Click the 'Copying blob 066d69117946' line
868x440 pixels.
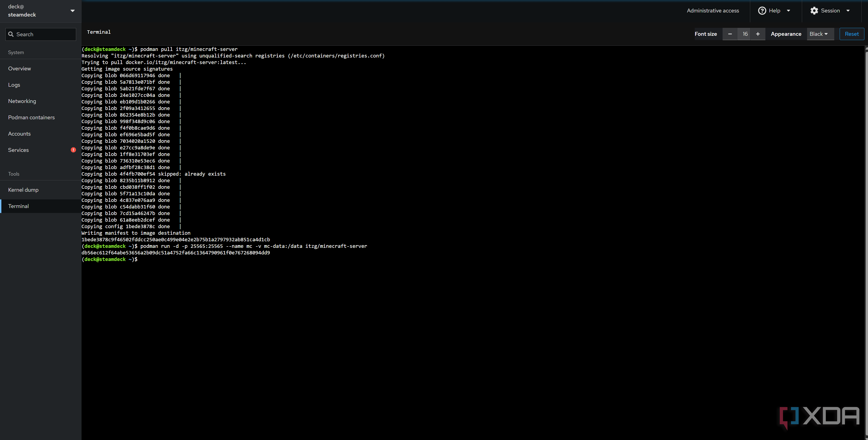[131, 75]
